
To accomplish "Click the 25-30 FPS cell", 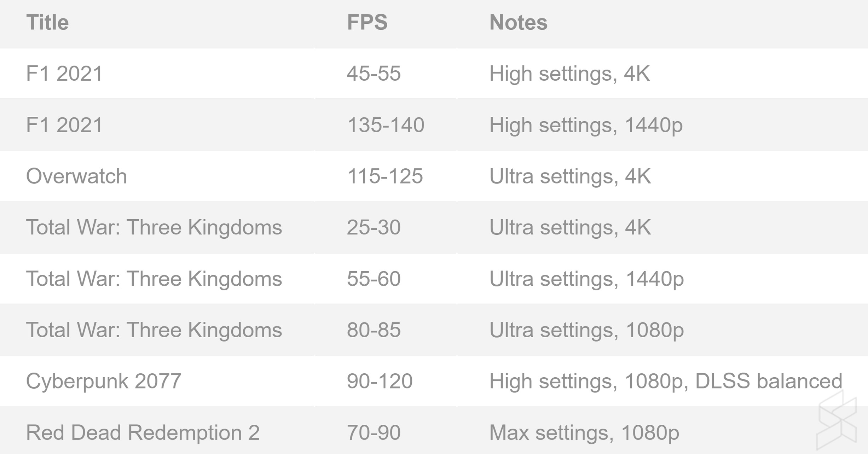I will (x=374, y=227).
